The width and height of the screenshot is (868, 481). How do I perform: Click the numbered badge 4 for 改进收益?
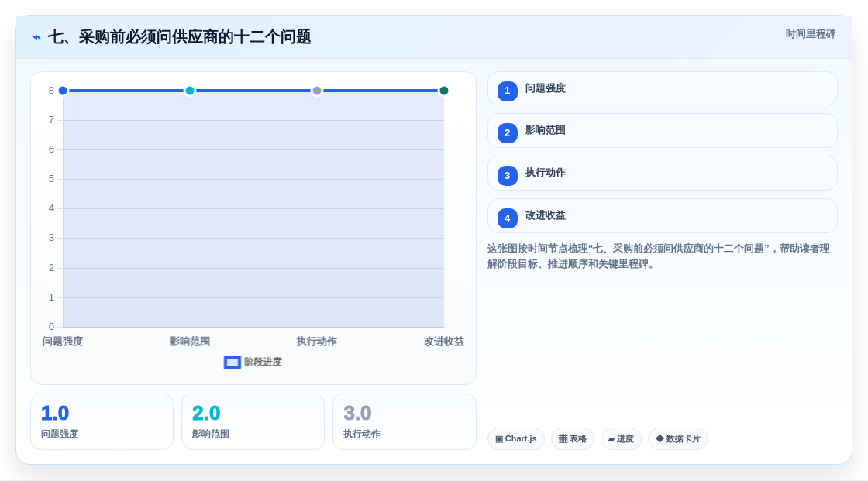tap(507, 218)
